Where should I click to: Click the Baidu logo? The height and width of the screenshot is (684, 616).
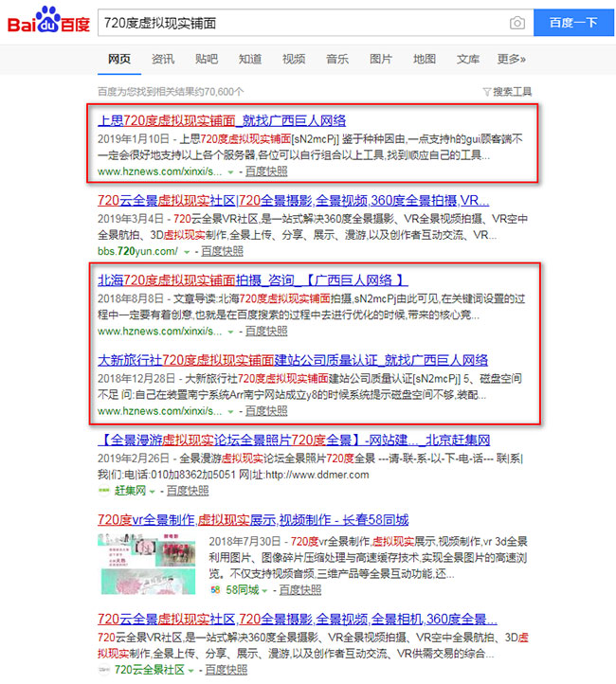coord(49,23)
